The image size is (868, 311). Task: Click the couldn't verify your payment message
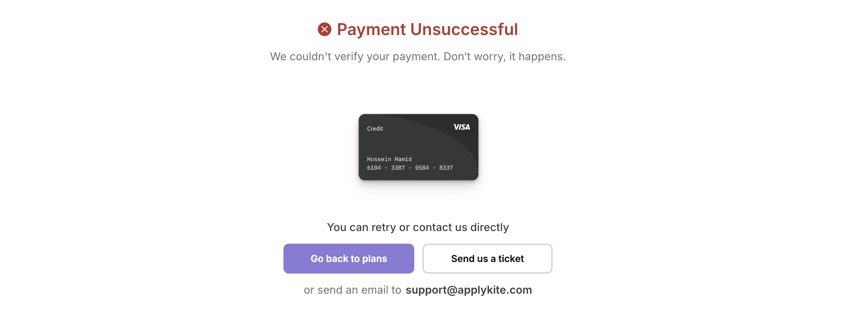[355, 56]
